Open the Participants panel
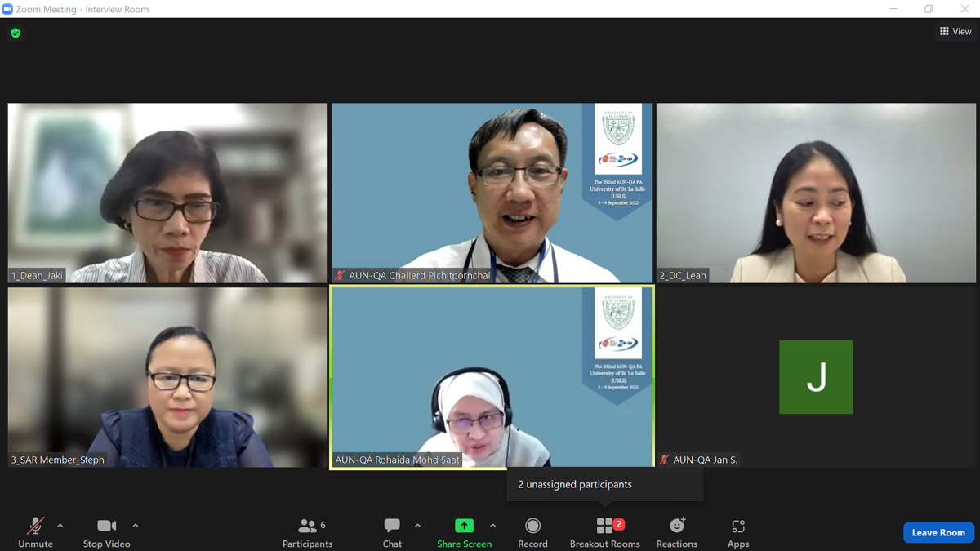This screenshot has width=980, height=551. point(307,531)
